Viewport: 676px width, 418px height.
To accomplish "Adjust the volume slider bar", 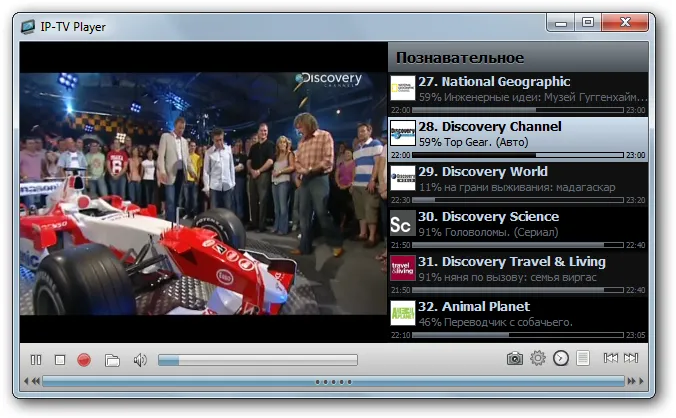I will tap(258, 360).
